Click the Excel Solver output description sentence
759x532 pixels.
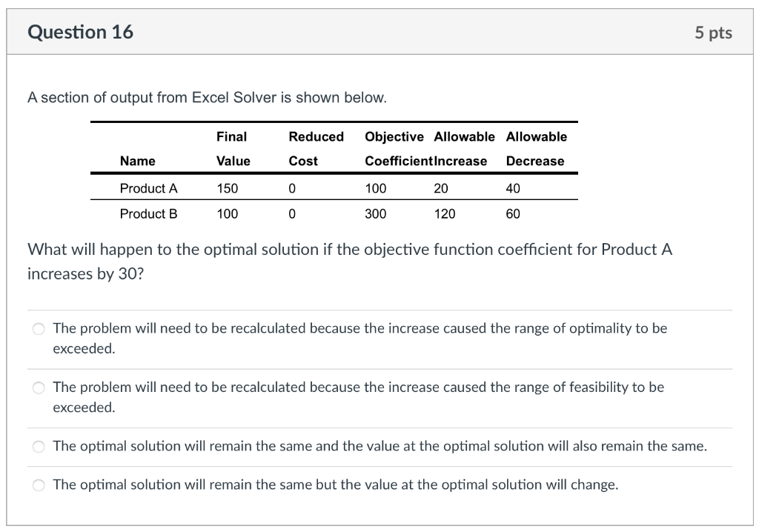click(183, 97)
